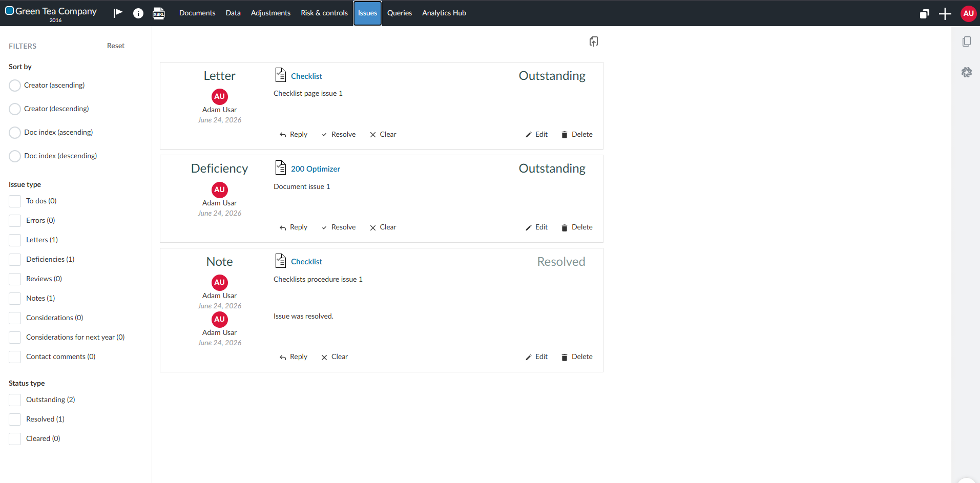
Task: Click the Green Tea Company logo icon
Action: (x=9, y=10)
